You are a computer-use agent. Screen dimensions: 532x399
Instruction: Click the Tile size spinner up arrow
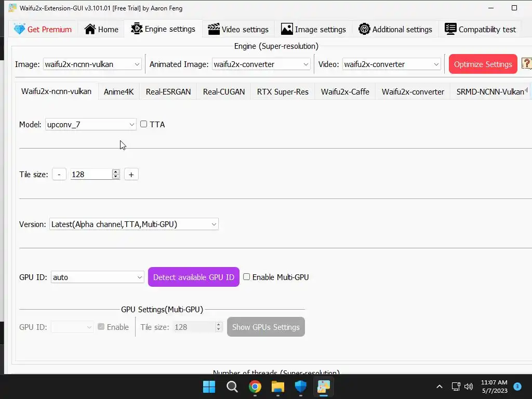coord(116,171)
